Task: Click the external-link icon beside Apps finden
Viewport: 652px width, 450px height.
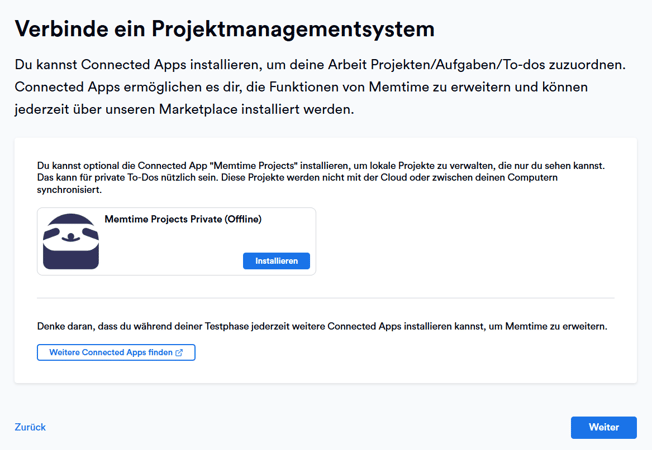Action: point(179,352)
